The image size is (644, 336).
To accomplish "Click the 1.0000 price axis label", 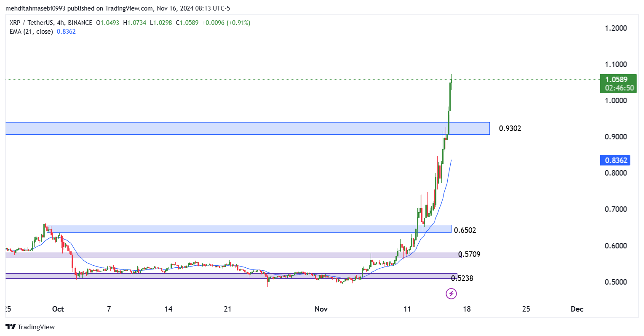I will (616, 101).
